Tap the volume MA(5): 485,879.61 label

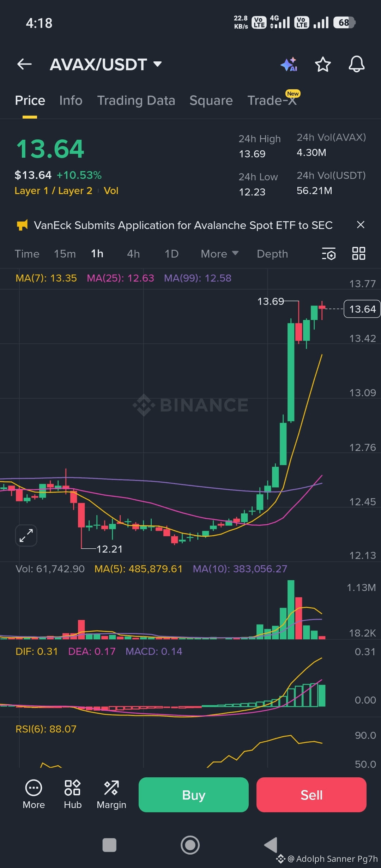pos(138,569)
